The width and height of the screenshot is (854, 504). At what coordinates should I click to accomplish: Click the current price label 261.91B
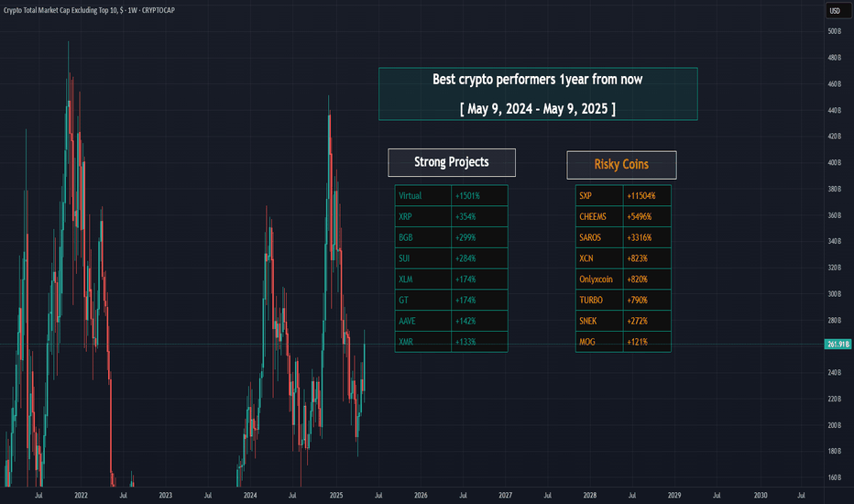838,345
